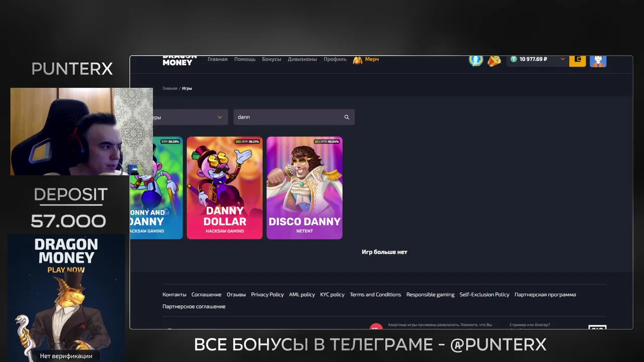Open the AML policy link
Viewport: 644px width, 362px height.
(x=302, y=295)
